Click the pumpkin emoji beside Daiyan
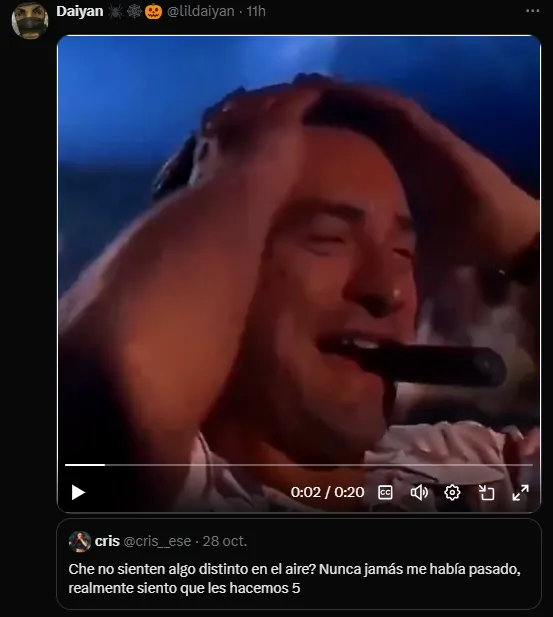553x617 pixels. tap(153, 11)
